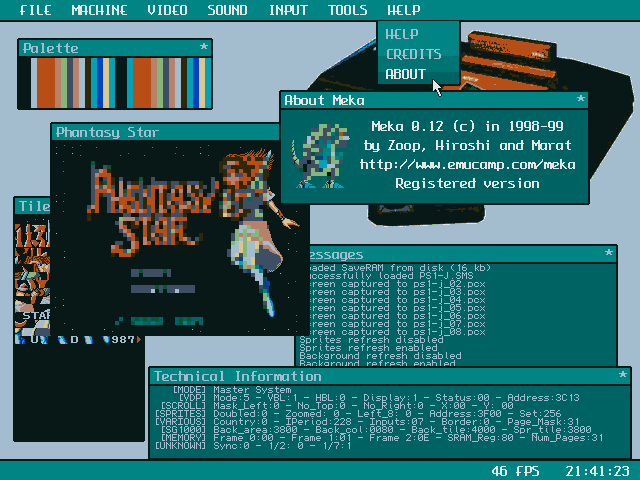This screenshot has width=640, height=480.
Task: Click the [MEMORY] technical info line
Action: click(382, 438)
